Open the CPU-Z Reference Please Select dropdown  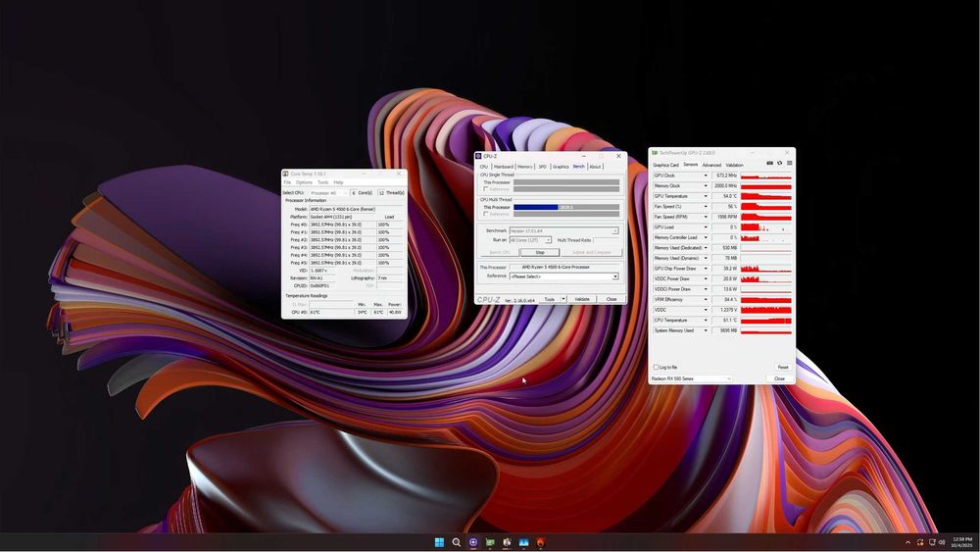coord(563,276)
